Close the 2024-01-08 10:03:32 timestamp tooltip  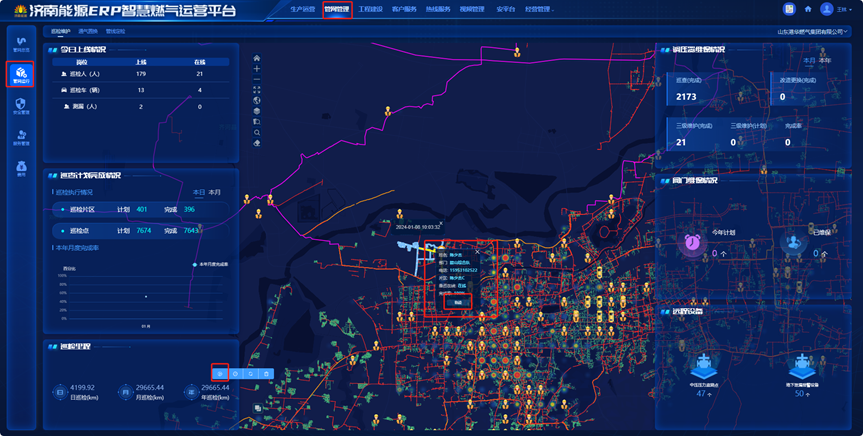pyautogui.click(x=441, y=223)
